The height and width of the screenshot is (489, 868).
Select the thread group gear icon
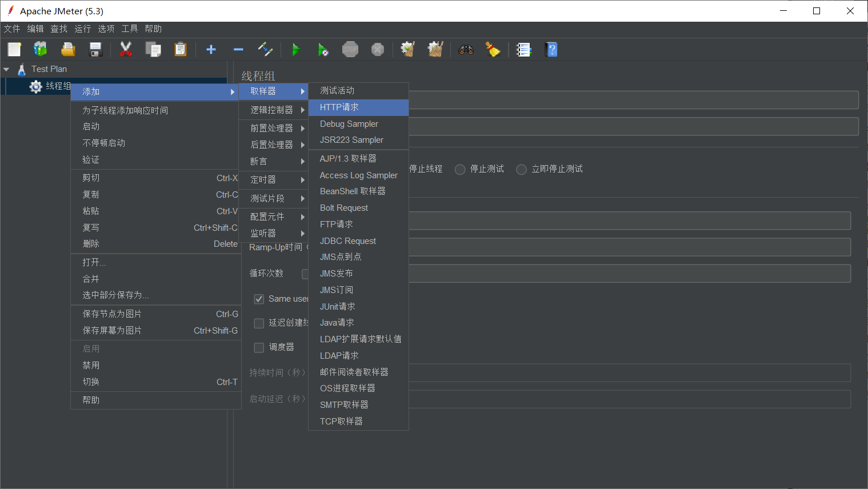point(36,86)
